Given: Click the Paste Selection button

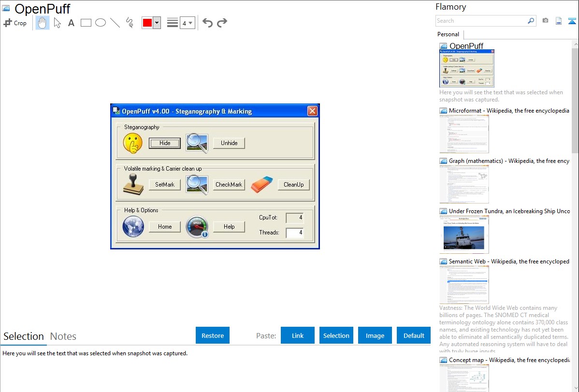Looking at the screenshot, I should pyautogui.click(x=336, y=335).
